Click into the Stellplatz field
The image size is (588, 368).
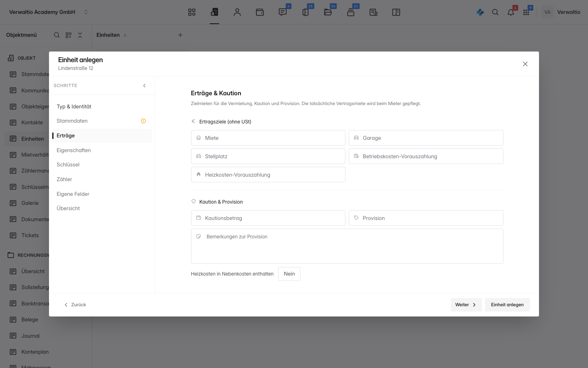point(268,156)
